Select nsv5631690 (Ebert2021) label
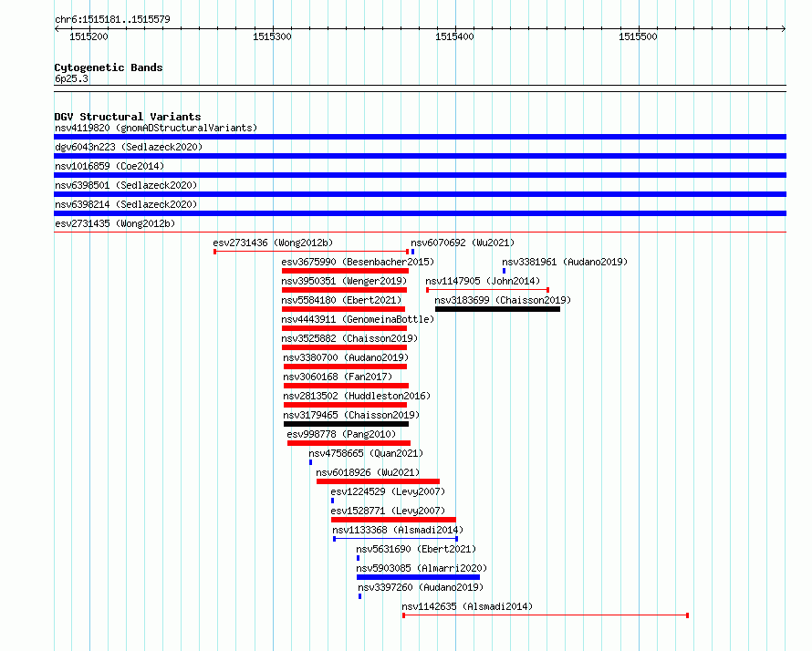 click(x=416, y=549)
